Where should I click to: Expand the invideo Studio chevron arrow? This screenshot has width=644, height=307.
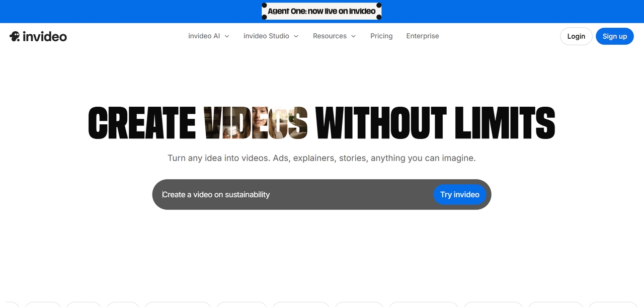pyautogui.click(x=296, y=36)
